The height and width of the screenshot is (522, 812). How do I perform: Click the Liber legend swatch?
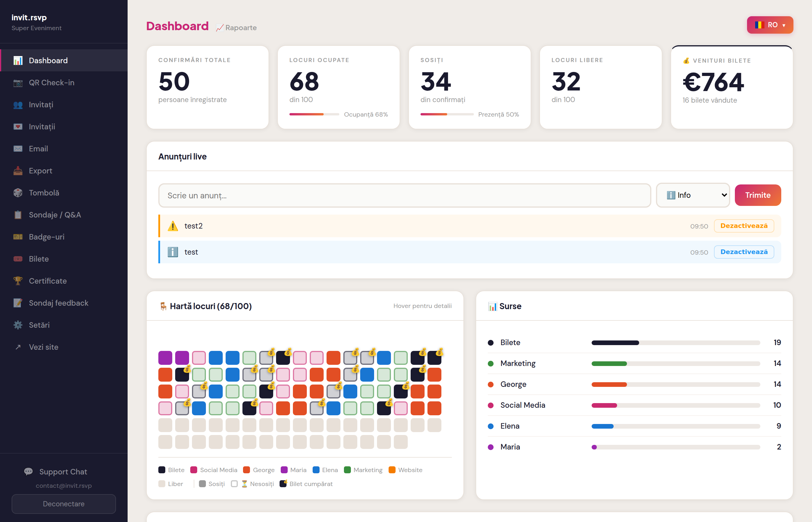(162, 484)
